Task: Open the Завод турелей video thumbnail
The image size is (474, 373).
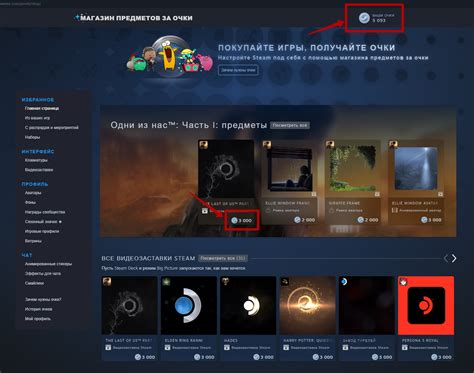Action: pos(367,305)
